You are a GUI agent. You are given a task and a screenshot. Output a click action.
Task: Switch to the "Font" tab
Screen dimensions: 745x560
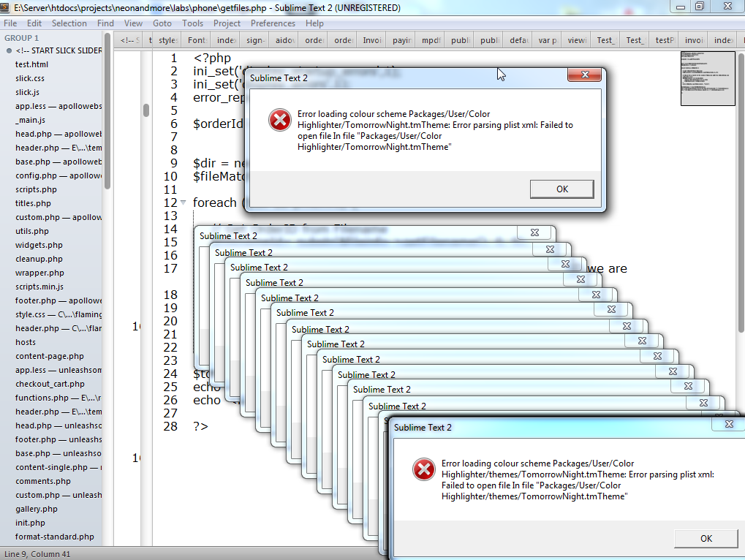[197, 40]
